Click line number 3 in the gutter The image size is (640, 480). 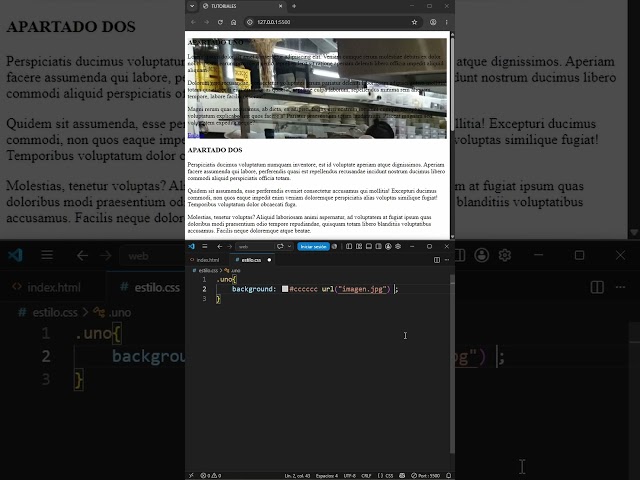(x=204, y=299)
